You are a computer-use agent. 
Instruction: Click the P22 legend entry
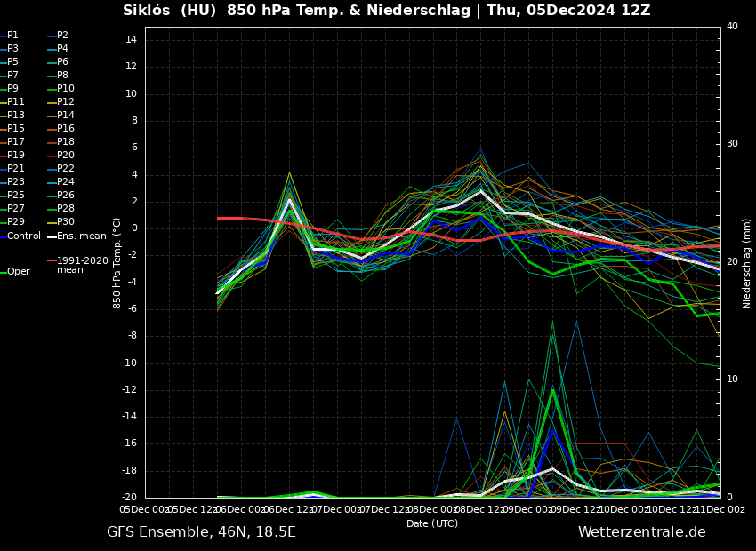tap(66, 169)
